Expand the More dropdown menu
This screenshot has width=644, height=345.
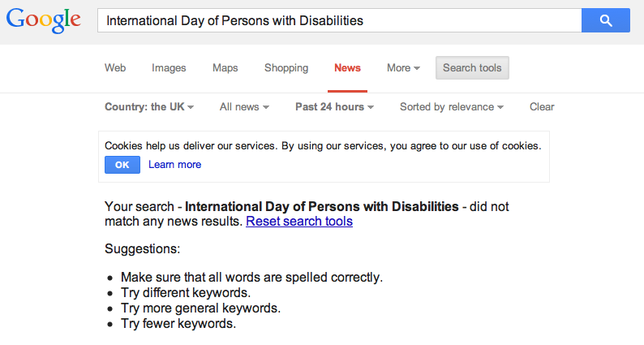(x=403, y=68)
